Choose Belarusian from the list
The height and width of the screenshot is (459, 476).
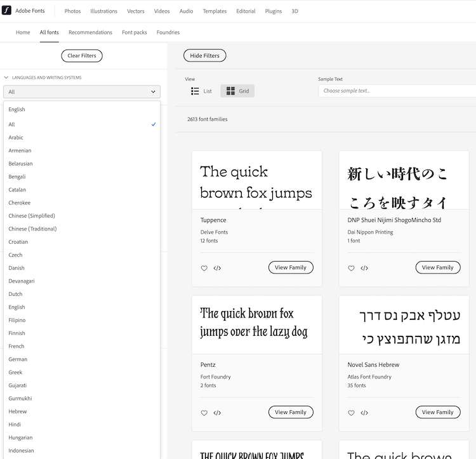[x=82, y=164]
